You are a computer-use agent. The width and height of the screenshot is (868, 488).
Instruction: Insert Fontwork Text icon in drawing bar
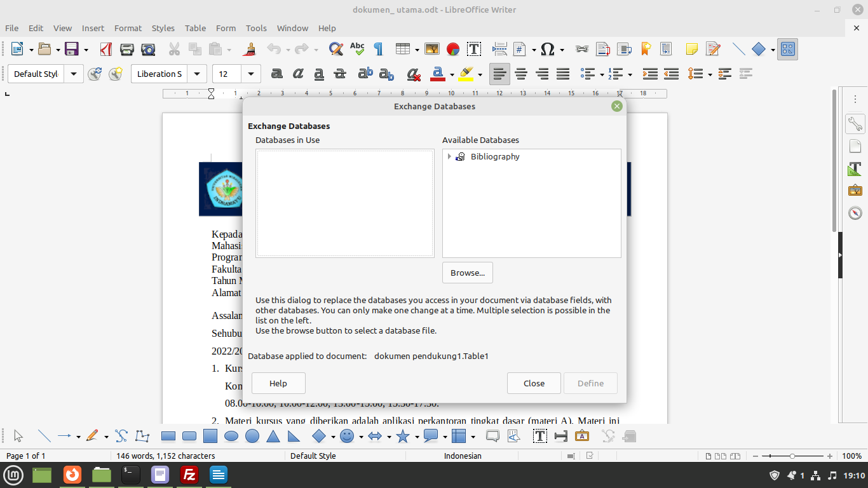tap(581, 436)
